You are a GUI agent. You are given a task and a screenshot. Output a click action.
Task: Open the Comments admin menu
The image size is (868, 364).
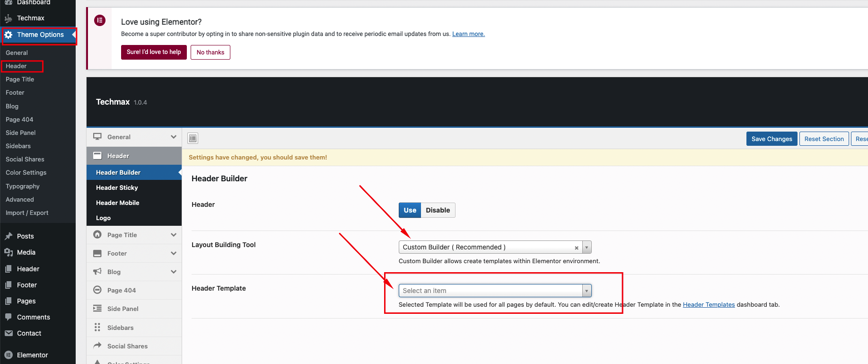[x=33, y=317]
